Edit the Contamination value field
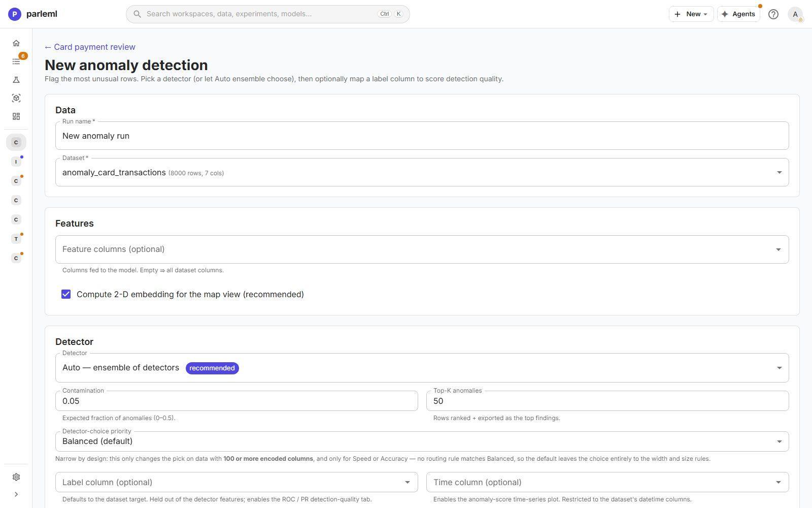The height and width of the screenshot is (508, 812). 236,401
